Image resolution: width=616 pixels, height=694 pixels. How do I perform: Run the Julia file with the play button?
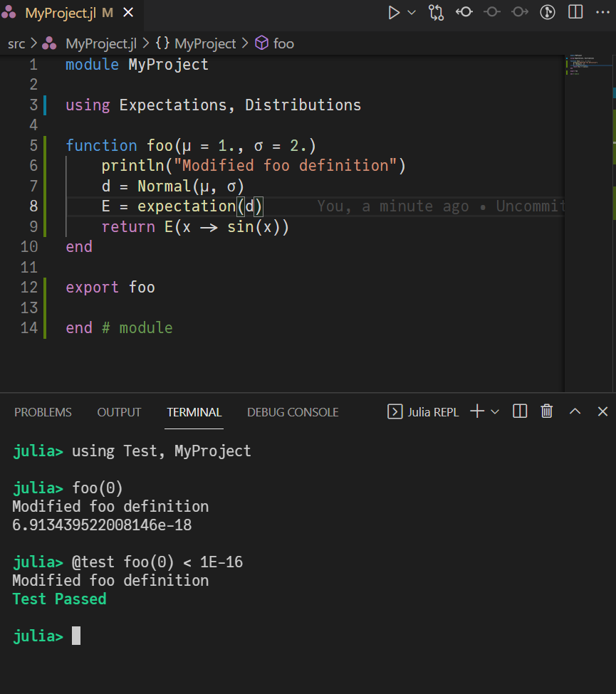coord(394,12)
